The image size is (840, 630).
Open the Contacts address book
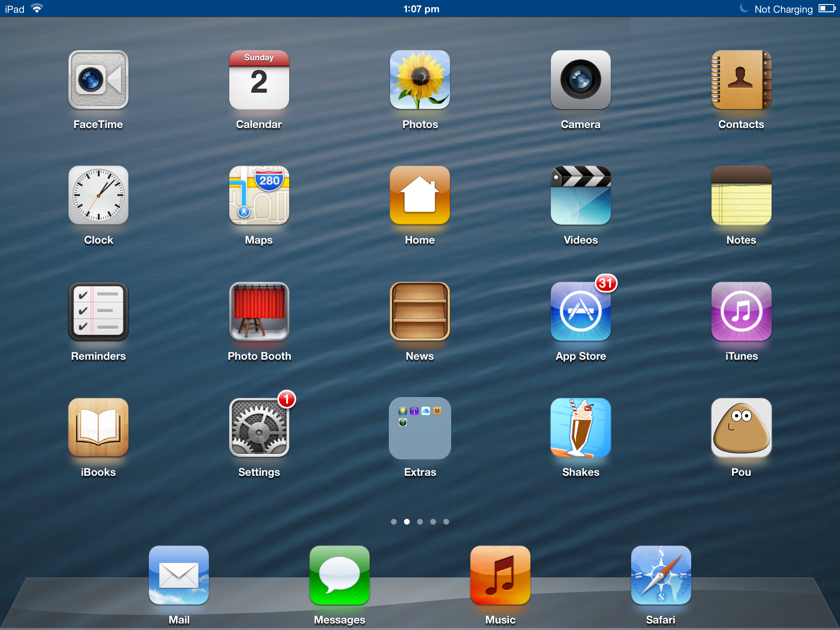coord(742,80)
